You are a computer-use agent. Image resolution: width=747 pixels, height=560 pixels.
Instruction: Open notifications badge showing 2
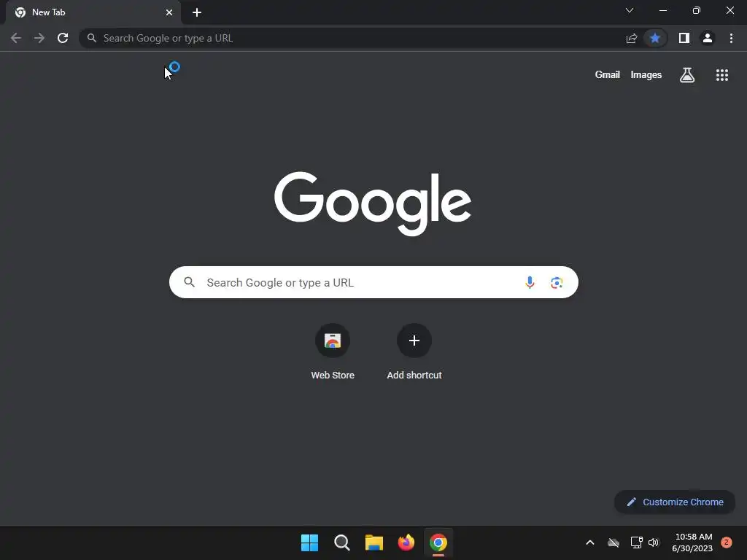pyautogui.click(x=727, y=542)
